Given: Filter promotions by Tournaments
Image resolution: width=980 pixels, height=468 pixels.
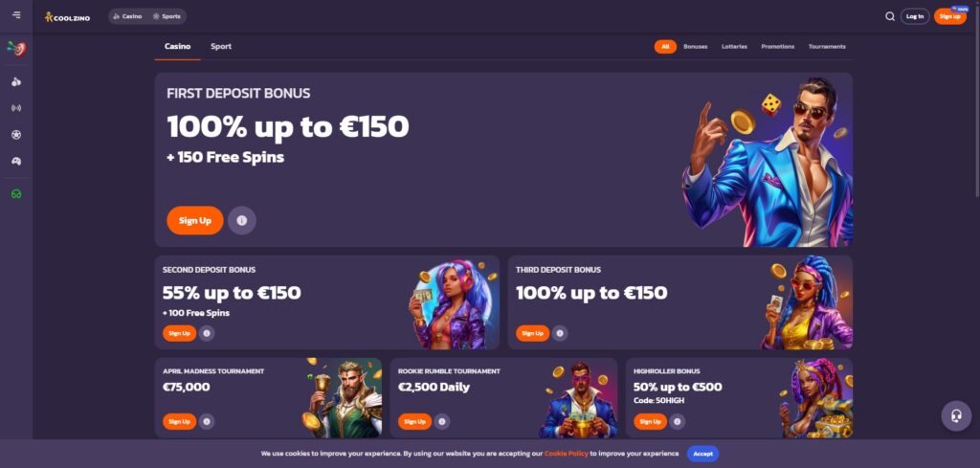Looking at the screenshot, I should pos(827,47).
